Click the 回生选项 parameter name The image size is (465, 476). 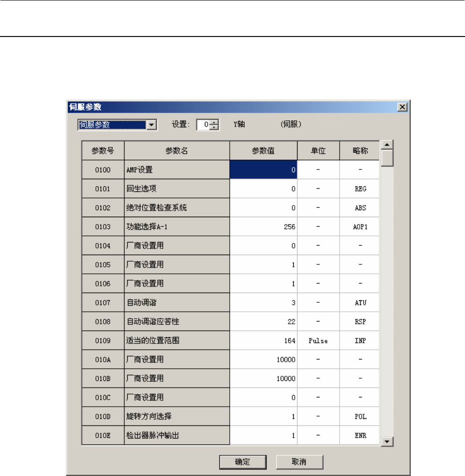177,189
